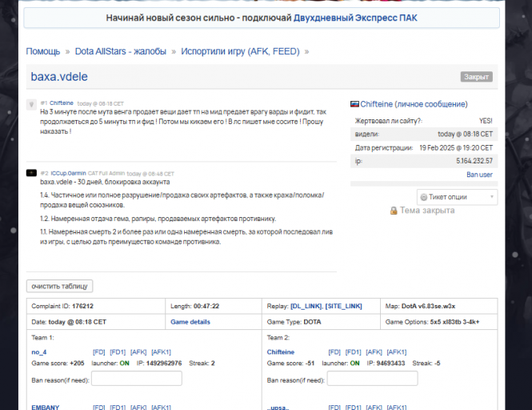Click [FD] for player EMBANY

tap(99, 407)
